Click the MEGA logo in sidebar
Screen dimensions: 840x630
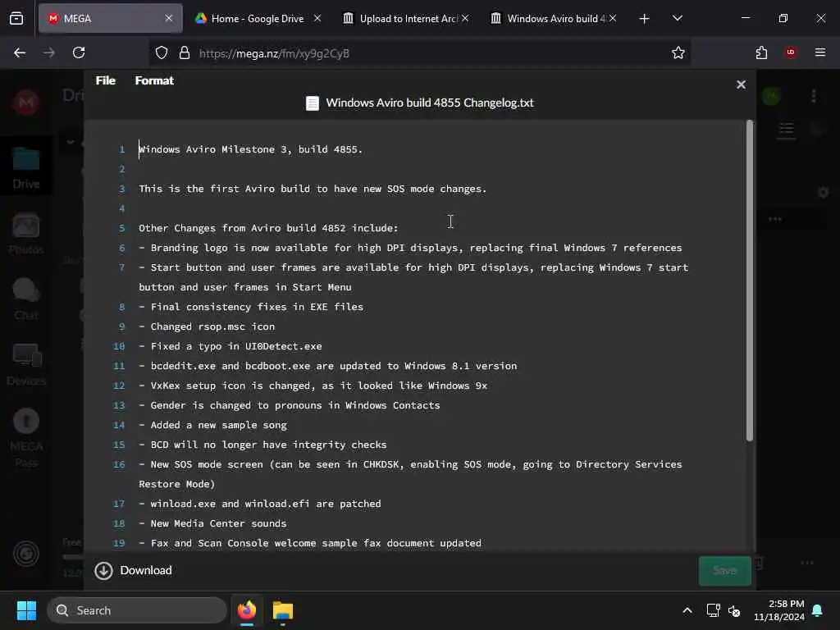(25, 102)
